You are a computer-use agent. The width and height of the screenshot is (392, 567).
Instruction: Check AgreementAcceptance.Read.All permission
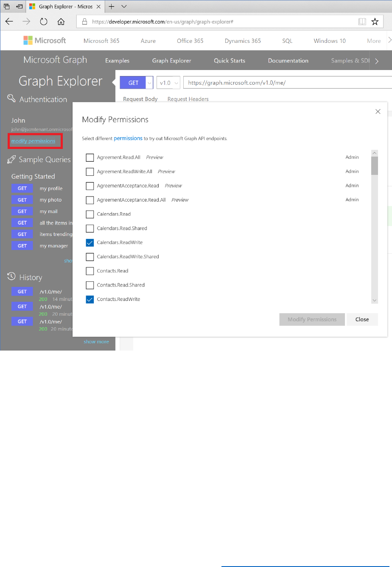click(90, 200)
